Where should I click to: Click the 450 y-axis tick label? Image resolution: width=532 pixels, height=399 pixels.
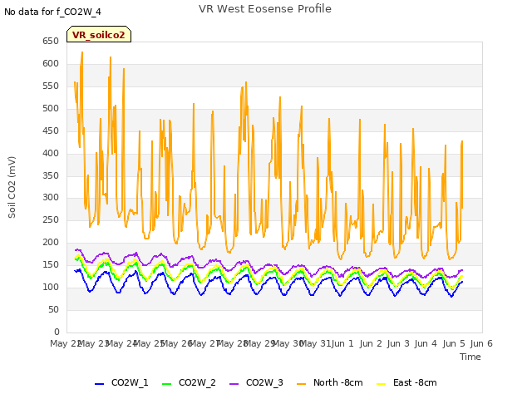pos(51,131)
